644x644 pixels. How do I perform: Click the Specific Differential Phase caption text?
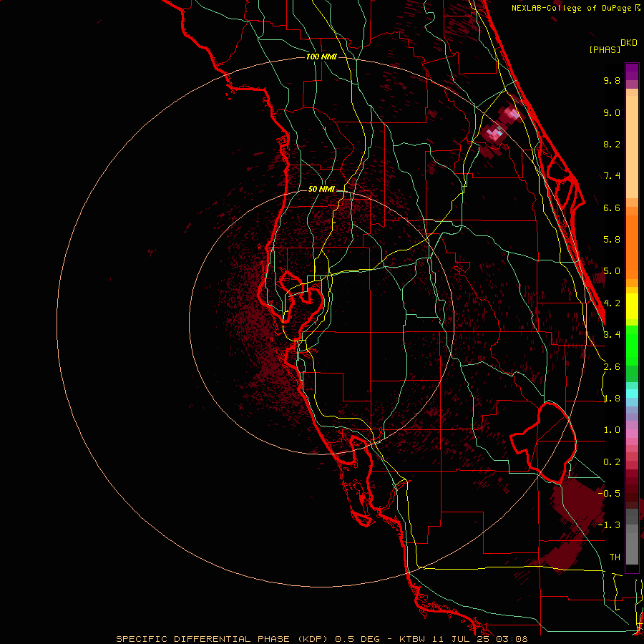pyautogui.click(x=321, y=639)
